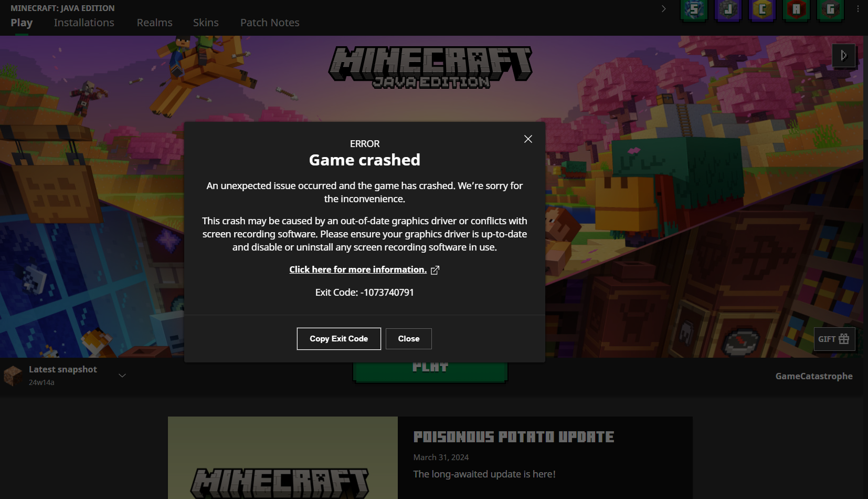Click the Copy Exit Code button
868x499 pixels.
point(339,339)
